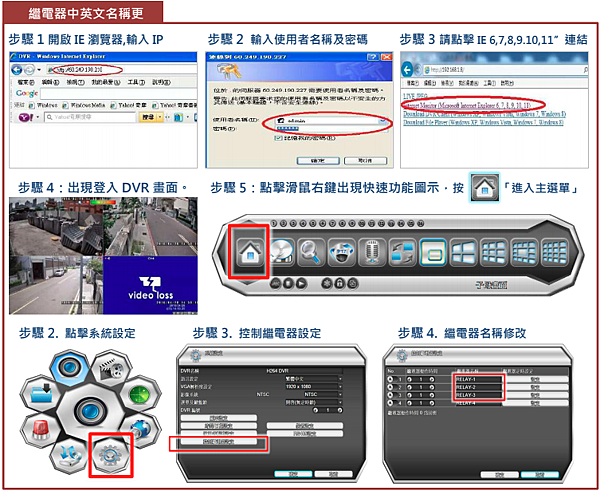Open the globe network hexagon icon
The width and height of the screenshot is (600, 491).
[x=141, y=429]
